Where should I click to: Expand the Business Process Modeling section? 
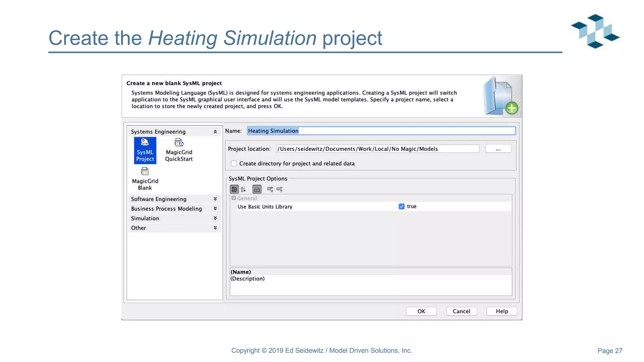(x=215, y=209)
